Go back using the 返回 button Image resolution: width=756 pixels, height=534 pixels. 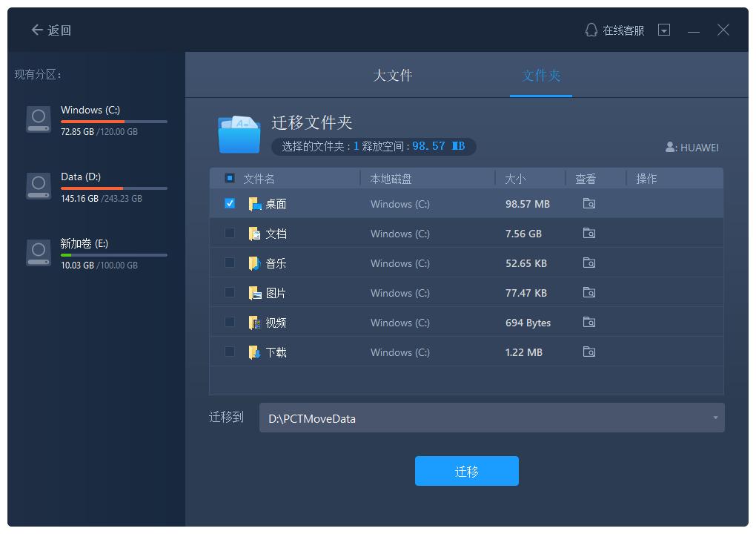coord(51,30)
